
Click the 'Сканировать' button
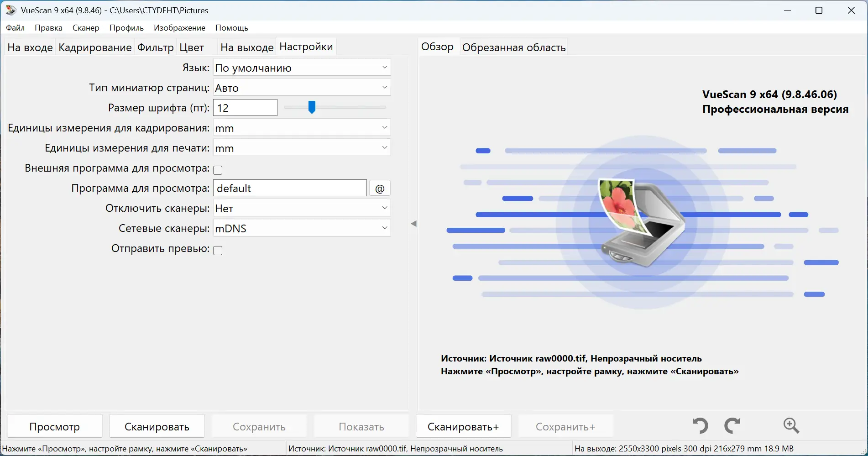(x=157, y=426)
